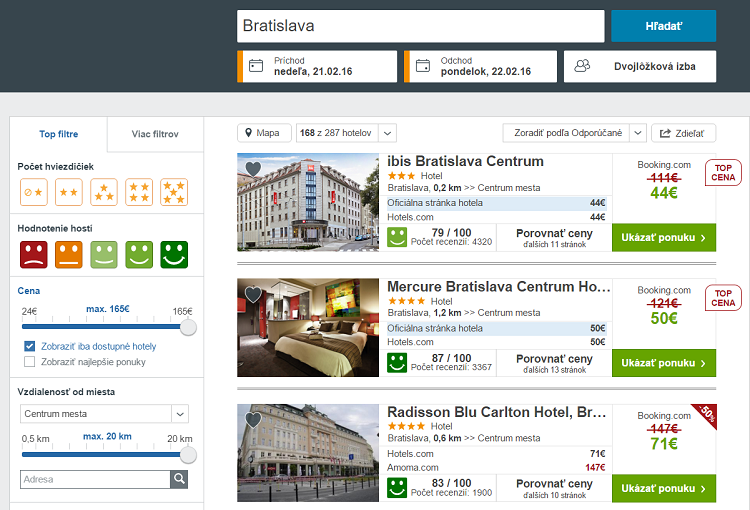Select the four-star rating filter
The image size is (750, 510).
139,192
